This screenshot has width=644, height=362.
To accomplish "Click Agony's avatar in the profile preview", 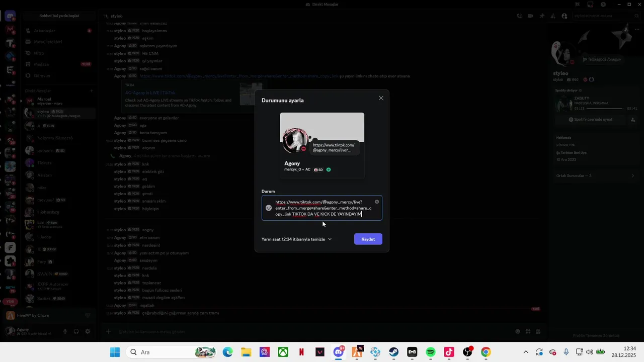I will (295, 141).
